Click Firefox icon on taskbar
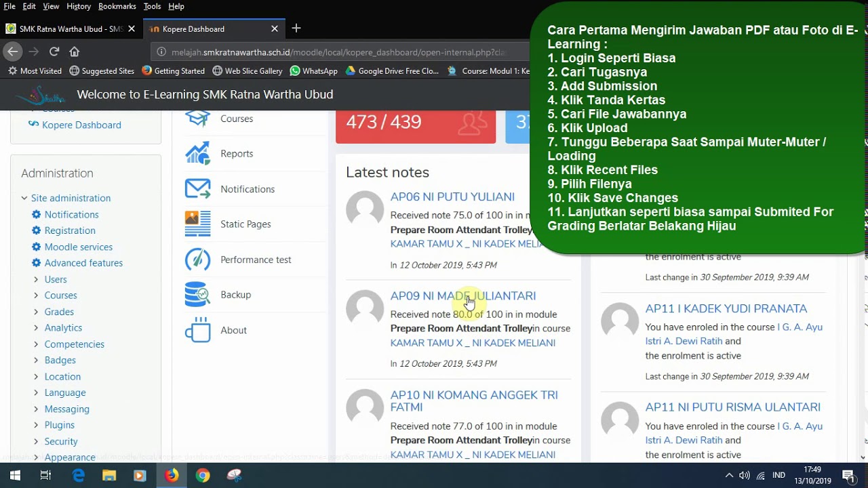 [x=172, y=475]
